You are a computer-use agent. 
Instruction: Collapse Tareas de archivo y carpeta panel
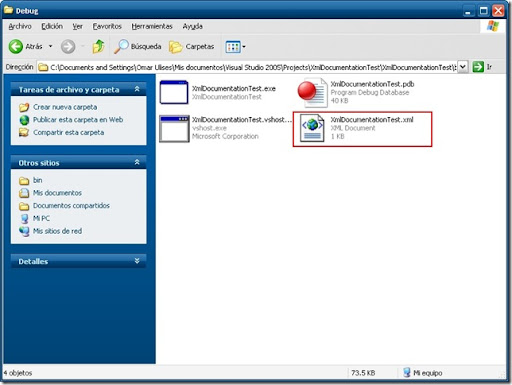(x=137, y=89)
